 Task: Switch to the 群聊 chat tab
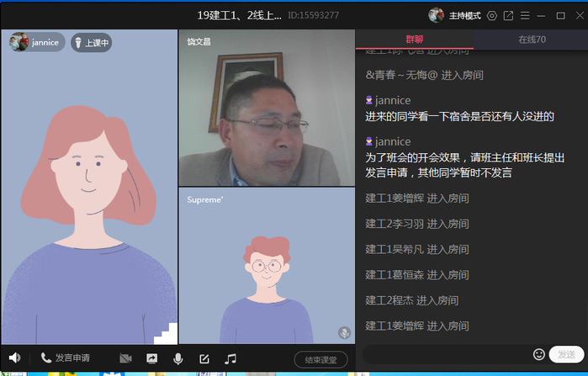(x=415, y=40)
